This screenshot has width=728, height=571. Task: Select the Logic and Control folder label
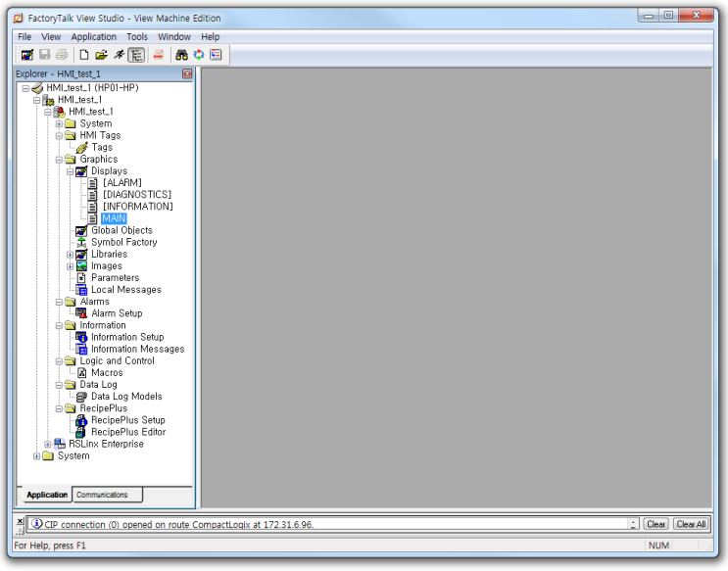click(x=117, y=361)
